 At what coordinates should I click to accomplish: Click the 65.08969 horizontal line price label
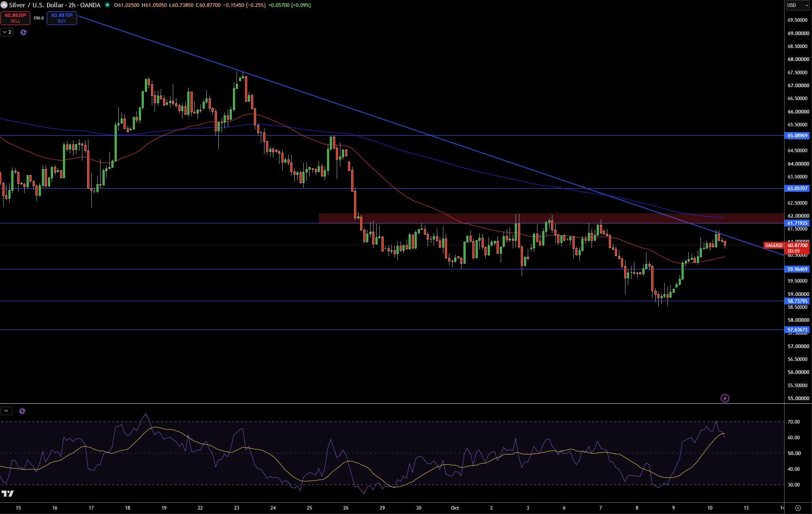(x=797, y=136)
